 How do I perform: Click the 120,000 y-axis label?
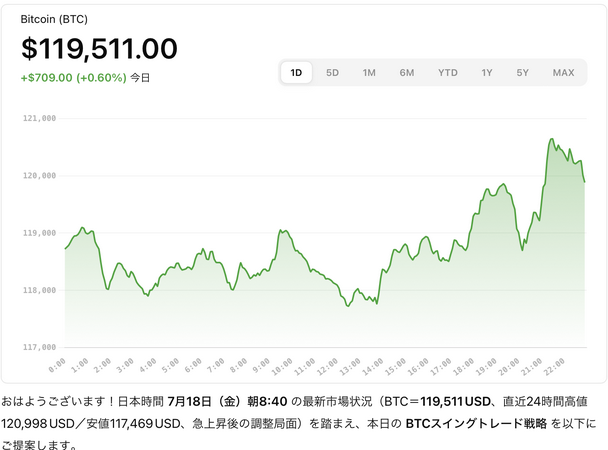coord(39,176)
